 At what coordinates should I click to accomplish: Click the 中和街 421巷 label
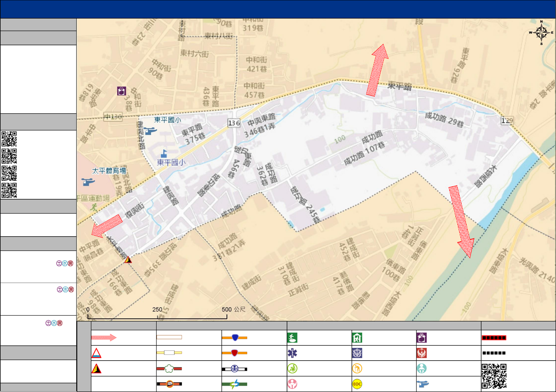[256, 64]
